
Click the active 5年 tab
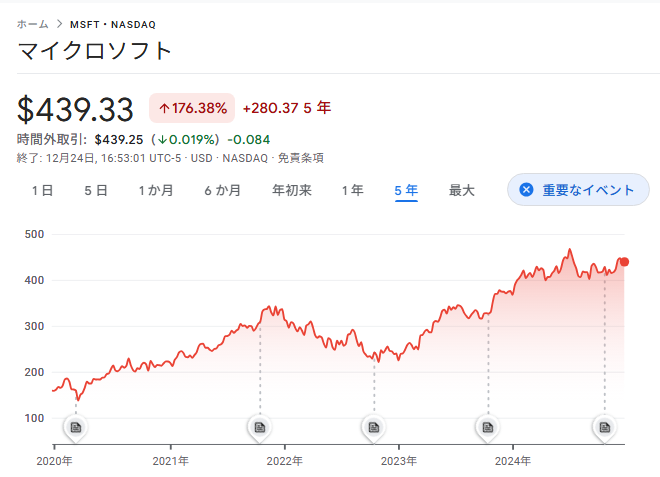[406, 190]
